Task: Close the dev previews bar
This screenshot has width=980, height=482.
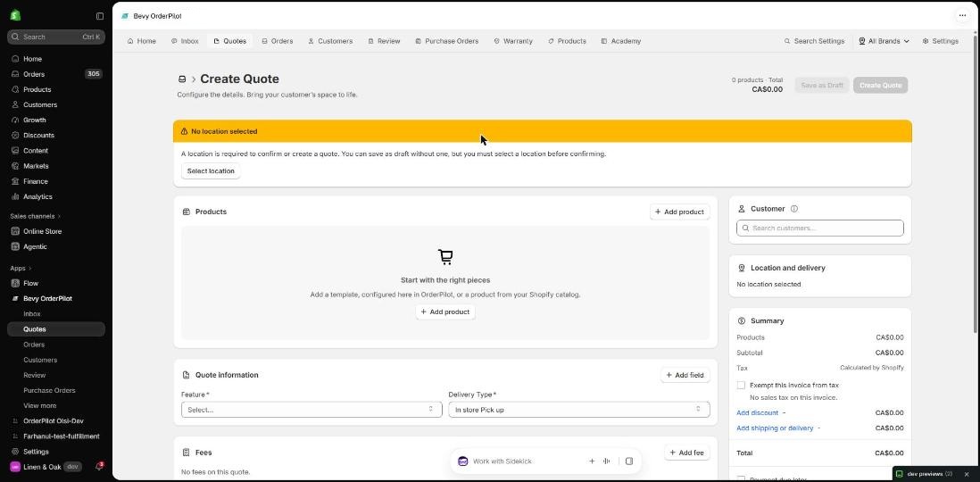Action: 967,474
